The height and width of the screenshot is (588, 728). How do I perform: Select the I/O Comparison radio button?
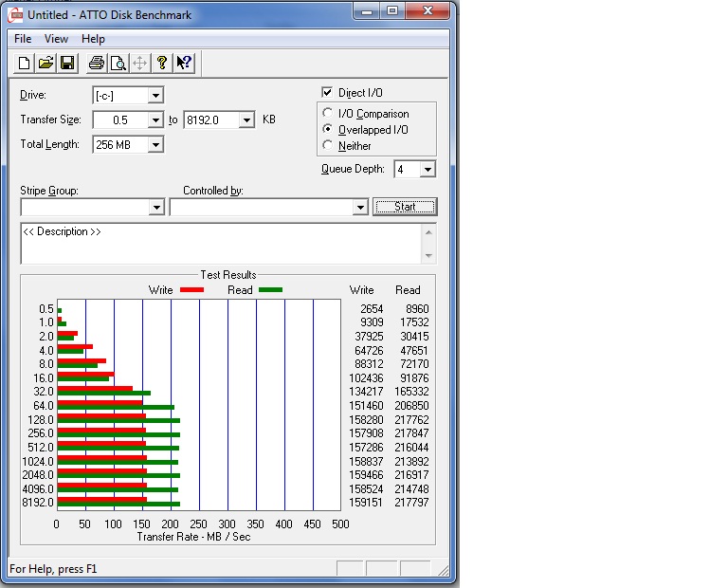[327, 113]
